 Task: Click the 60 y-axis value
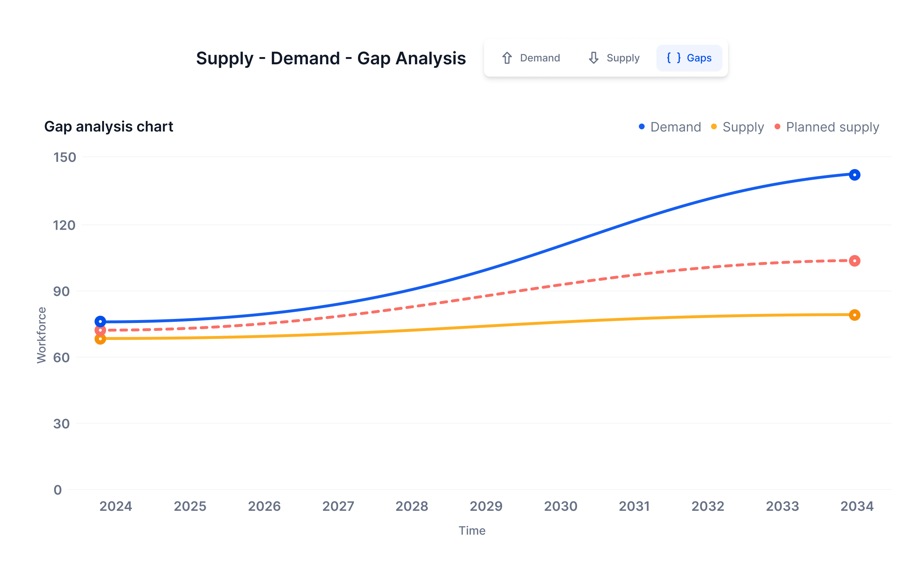pyautogui.click(x=61, y=358)
